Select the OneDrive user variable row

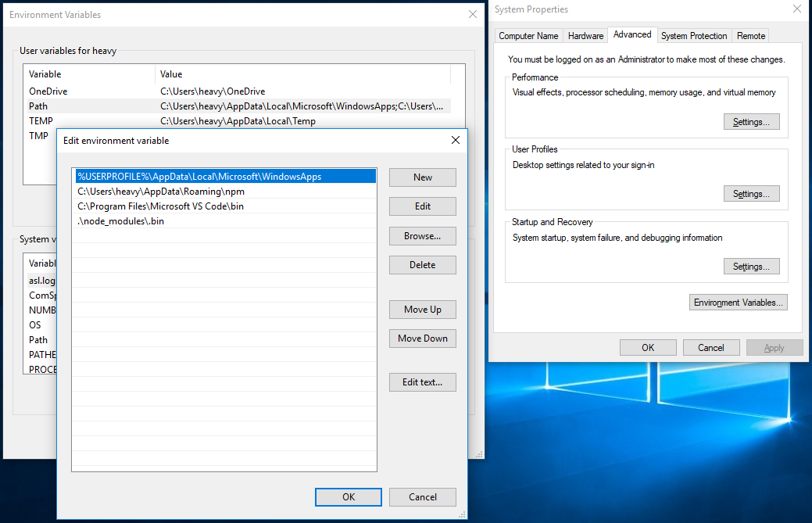(x=238, y=91)
